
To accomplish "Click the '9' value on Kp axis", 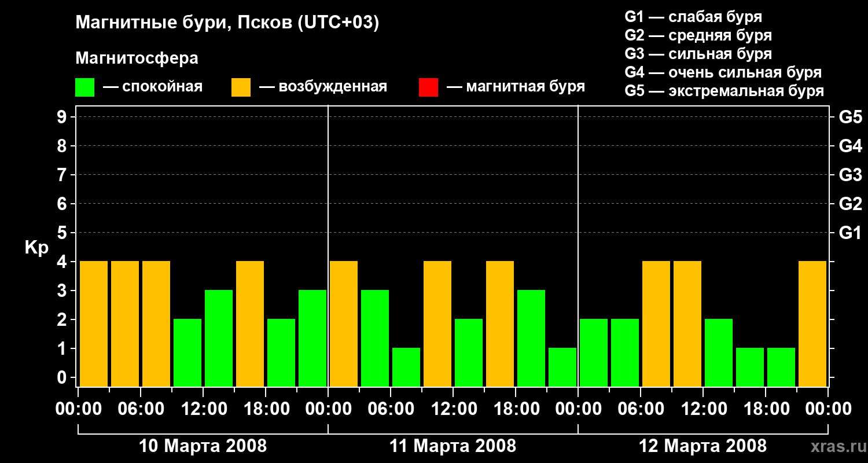I will [63, 117].
